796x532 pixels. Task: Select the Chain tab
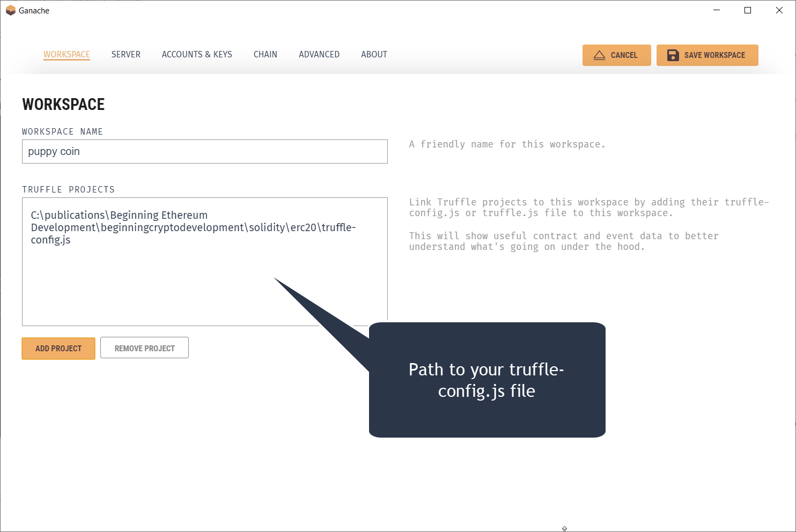pyautogui.click(x=265, y=55)
